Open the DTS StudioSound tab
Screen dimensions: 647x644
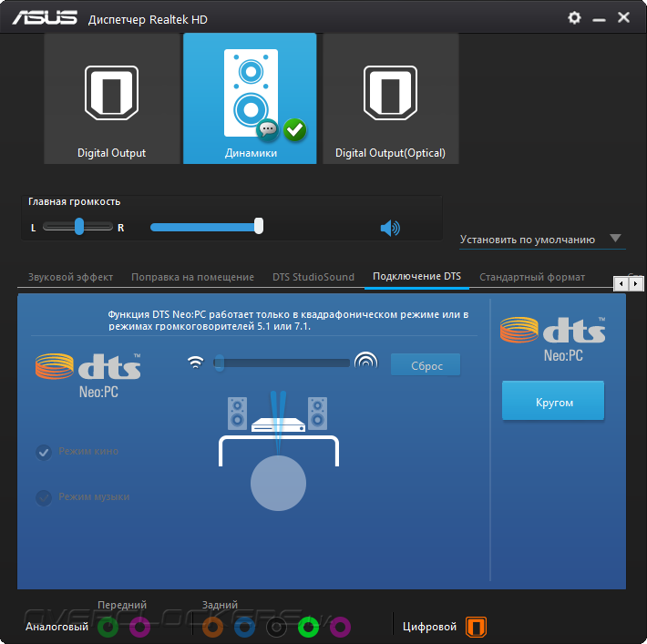(313, 277)
